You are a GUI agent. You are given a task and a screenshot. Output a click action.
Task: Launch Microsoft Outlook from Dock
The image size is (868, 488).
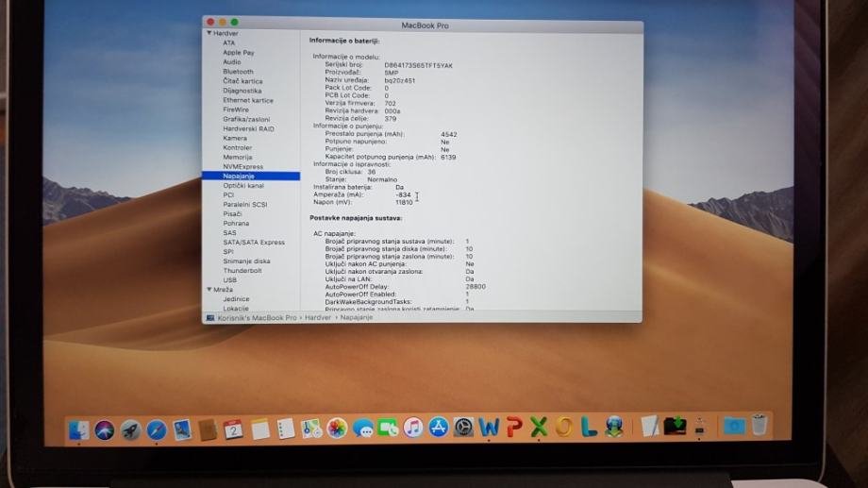pos(564,427)
